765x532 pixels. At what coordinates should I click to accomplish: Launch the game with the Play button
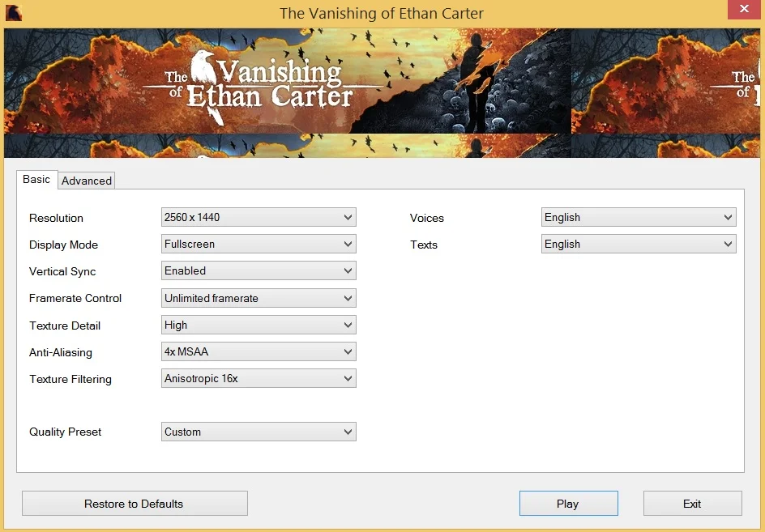pyautogui.click(x=568, y=503)
